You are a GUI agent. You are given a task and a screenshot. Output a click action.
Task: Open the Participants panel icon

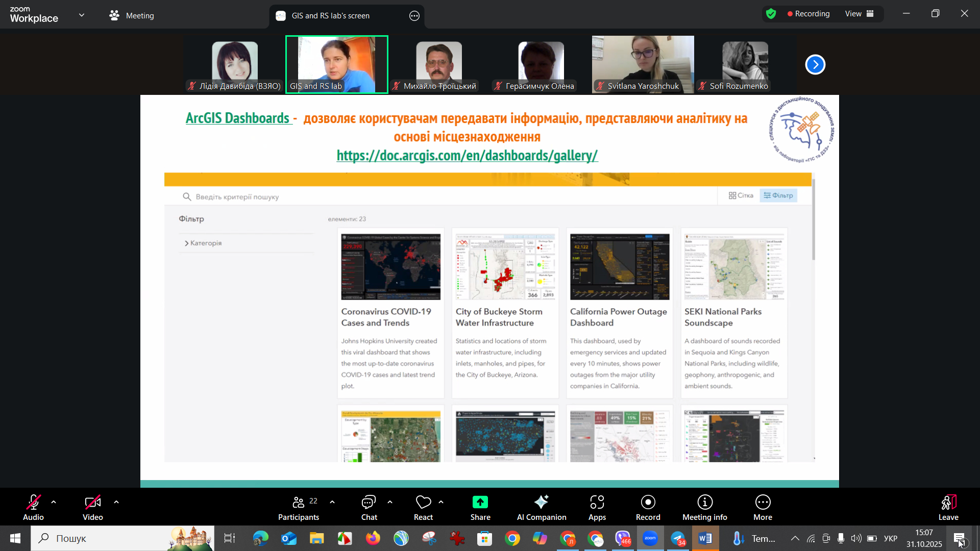coord(299,503)
